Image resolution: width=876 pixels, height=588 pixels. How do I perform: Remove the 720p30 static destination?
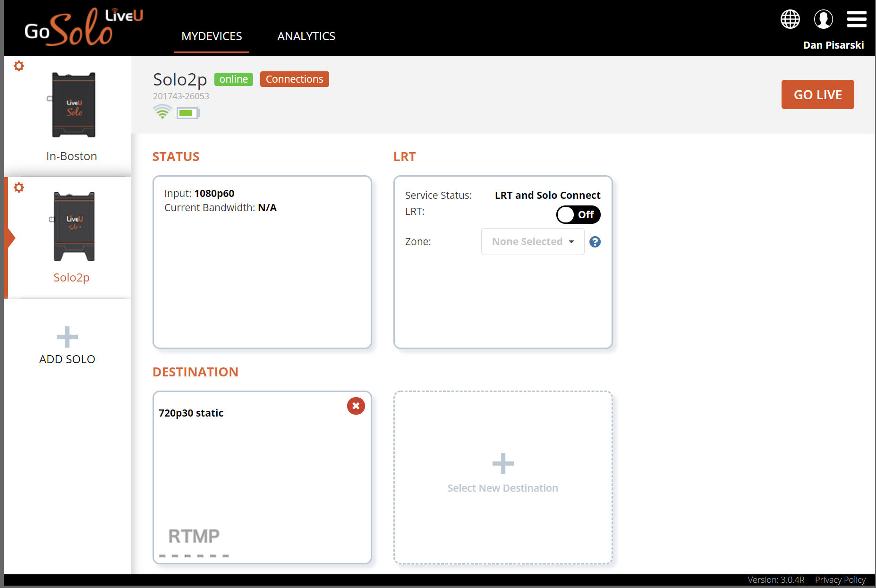pos(356,406)
